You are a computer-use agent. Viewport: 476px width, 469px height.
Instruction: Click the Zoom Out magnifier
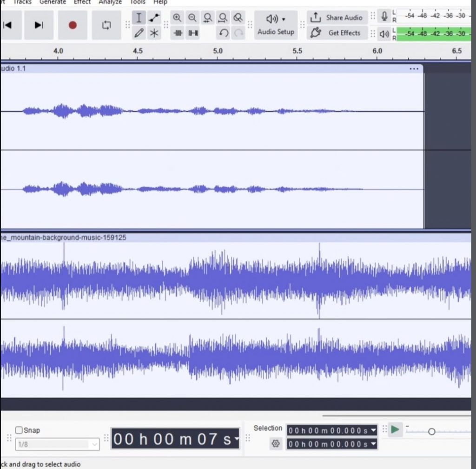click(x=192, y=18)
